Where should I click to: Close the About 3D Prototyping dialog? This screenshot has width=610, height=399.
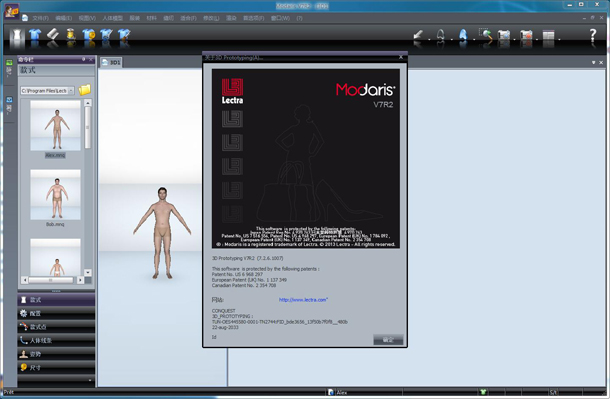click(x=401, y=57)
